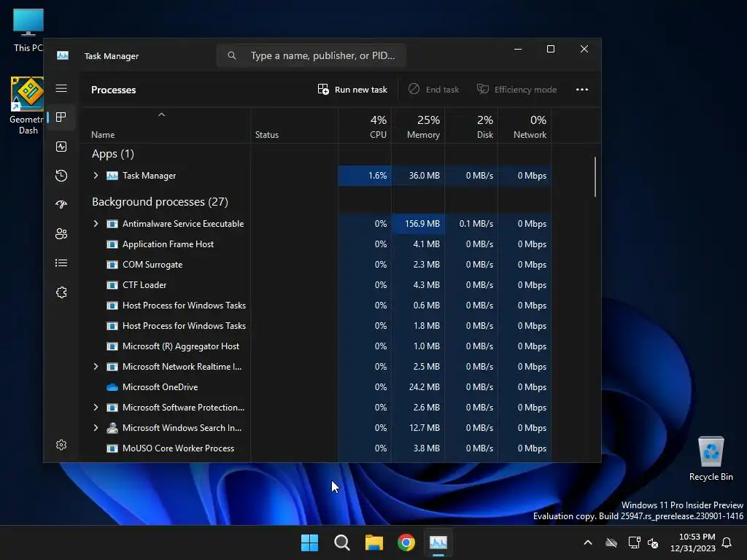Click the Task Manager app row icon
Image resolution: width=747 pixels, height=560 pixels.
(112, 176)
